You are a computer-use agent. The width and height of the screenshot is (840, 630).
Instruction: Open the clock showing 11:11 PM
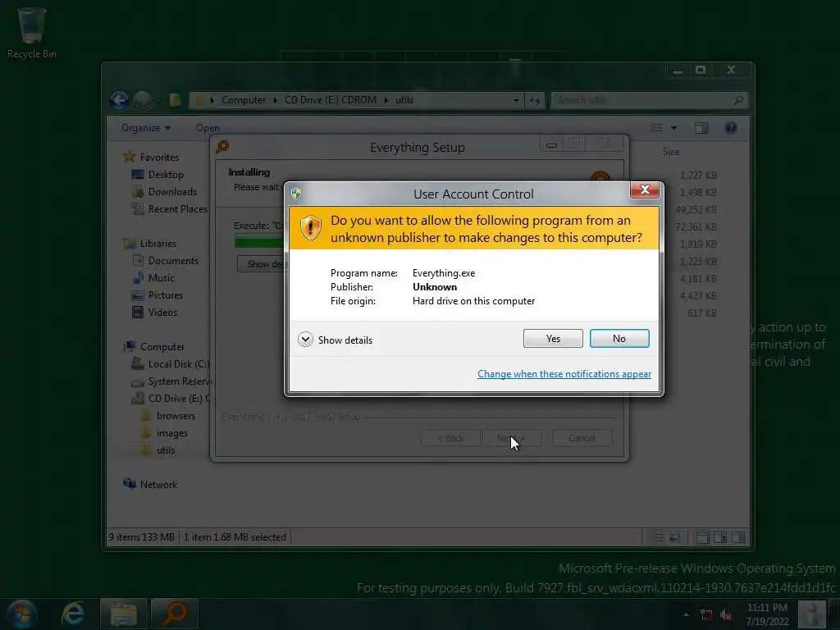pyautogui.click(x=767, y=614)
